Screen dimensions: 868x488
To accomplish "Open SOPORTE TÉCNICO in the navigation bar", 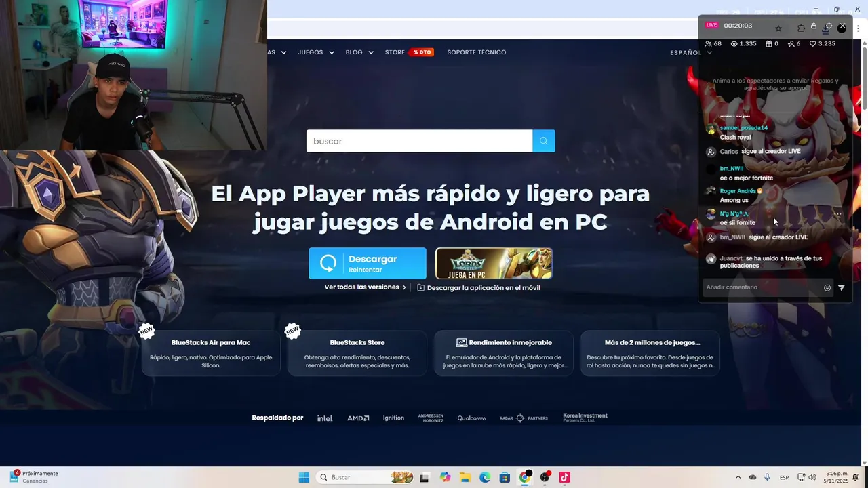I will tap(477, 52).
